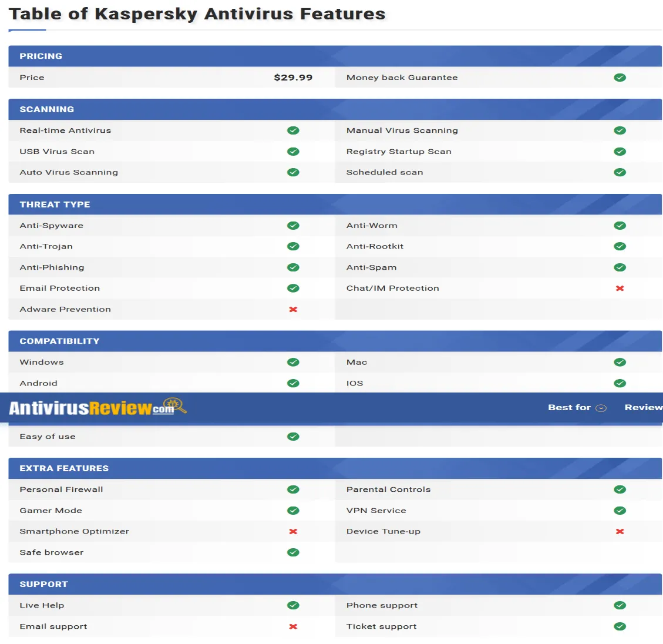Click the Registry Startup Scan check icon

click(620, 152)
